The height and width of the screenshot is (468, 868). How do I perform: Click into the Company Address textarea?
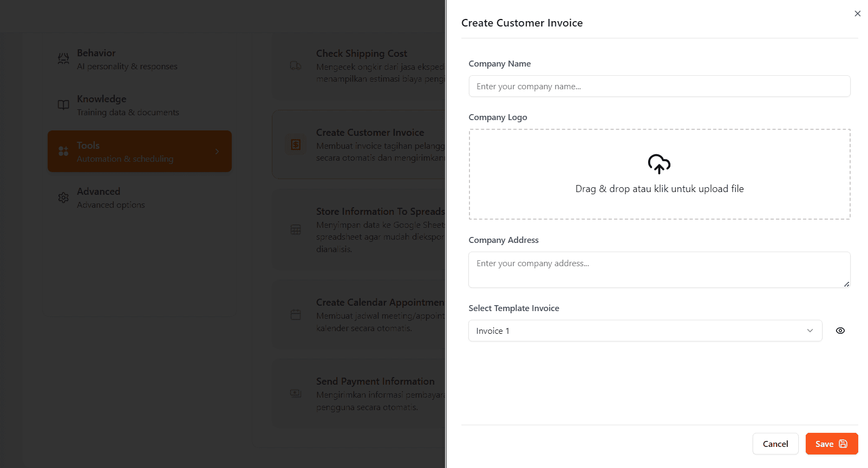click(x=659, y=269)
